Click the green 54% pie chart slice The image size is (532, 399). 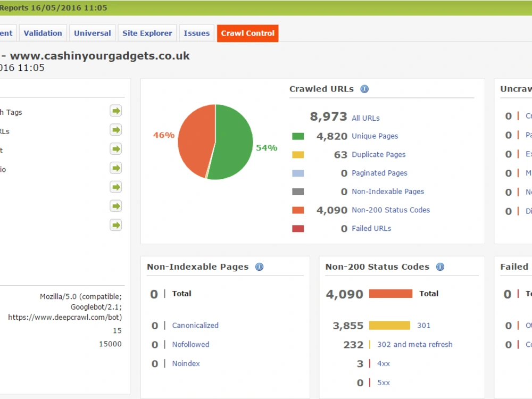click(234, 143)
